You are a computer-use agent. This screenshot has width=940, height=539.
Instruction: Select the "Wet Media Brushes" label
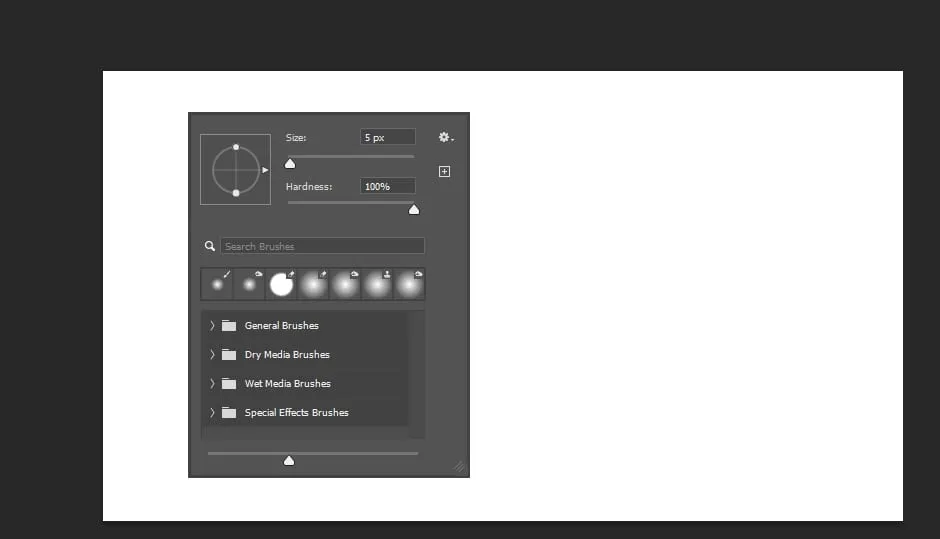coord(288,383)
